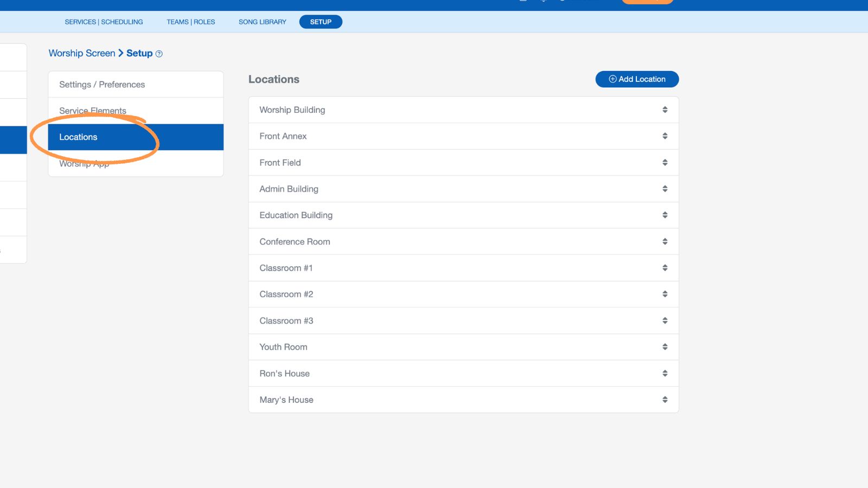868x488 pixels.
Task: Click the Add Location button
Action: click(x=637, y=79)
